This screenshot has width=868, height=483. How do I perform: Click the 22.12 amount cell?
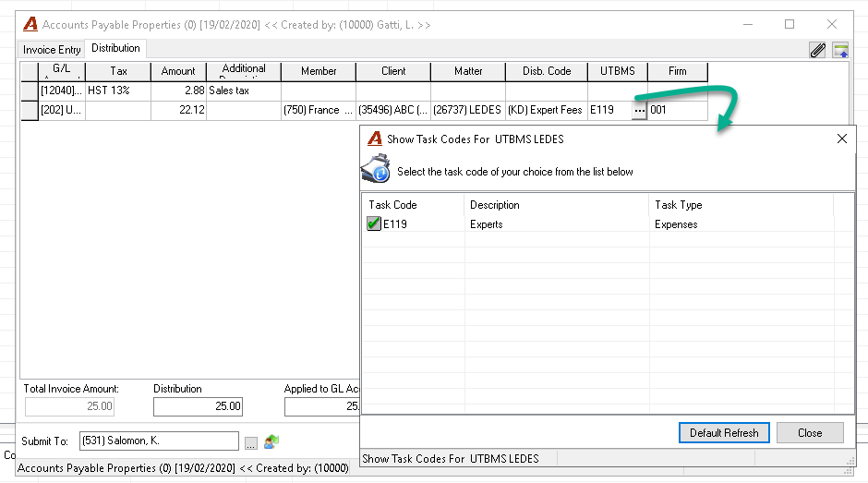pyautogui.click(x=178, y=110)
